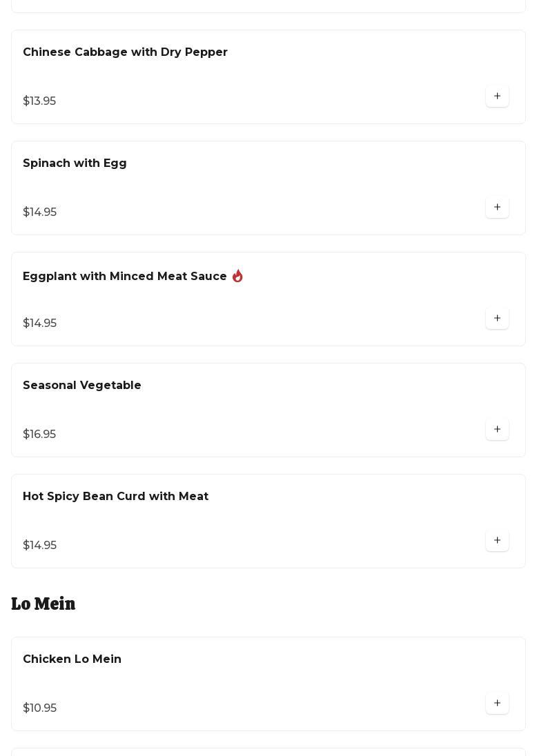The image size is (537, 756).
Task: Click the $10.95 Chicken Lo Mein price
Action: coord(39,708)
